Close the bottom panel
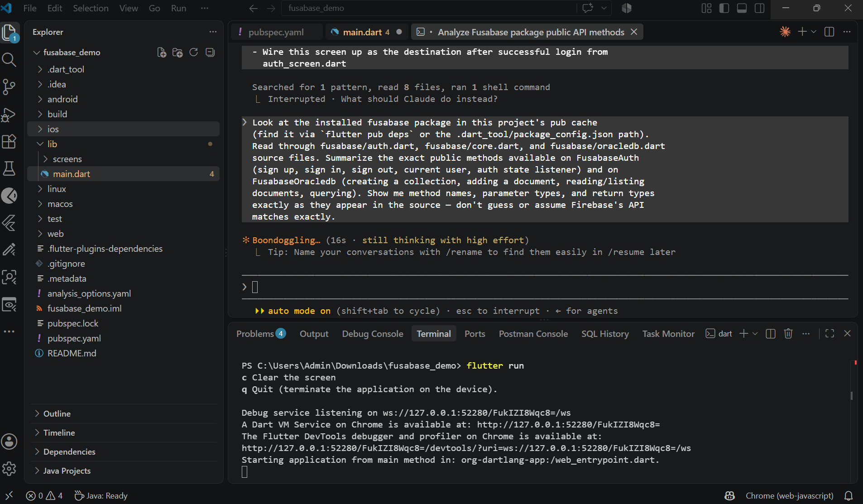 pyautogui.click(x=848, y=334)
